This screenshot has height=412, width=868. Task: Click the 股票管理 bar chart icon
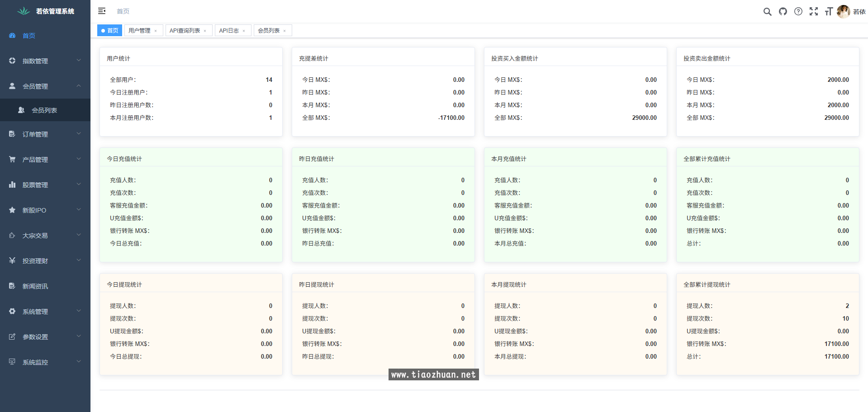pyautogui.click(x=12, y=185)
